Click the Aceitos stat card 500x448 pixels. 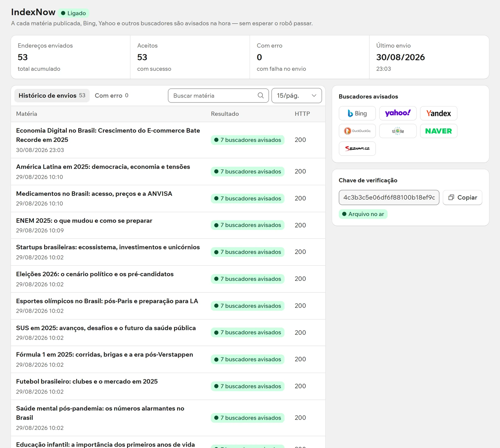pyautogui.click(x=190, y=57)
